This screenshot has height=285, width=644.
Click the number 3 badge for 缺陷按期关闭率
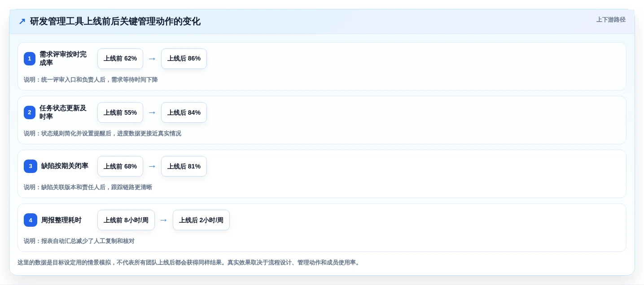[31, 166]
